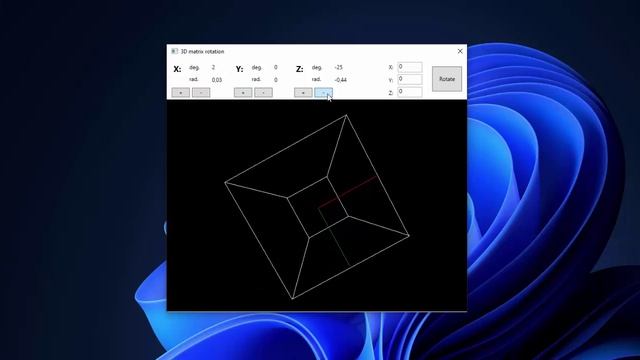Click the Rotate button
This screenshot has width=640, height=360.
(x=447, y=79)
